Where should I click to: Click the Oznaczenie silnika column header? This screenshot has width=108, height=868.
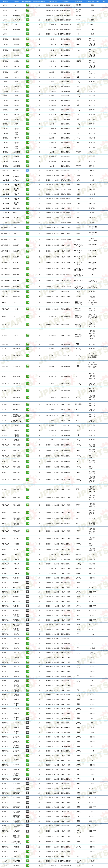[92, 1]
